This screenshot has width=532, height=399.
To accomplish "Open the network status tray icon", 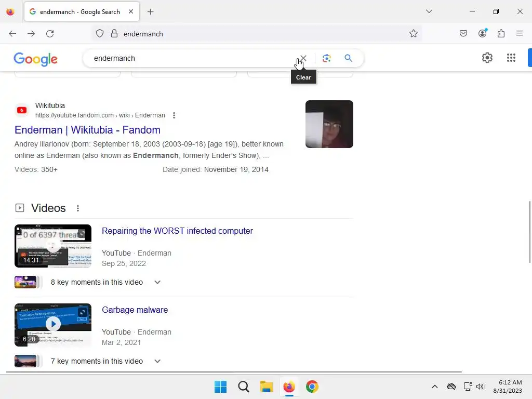I will coord(468,387).
